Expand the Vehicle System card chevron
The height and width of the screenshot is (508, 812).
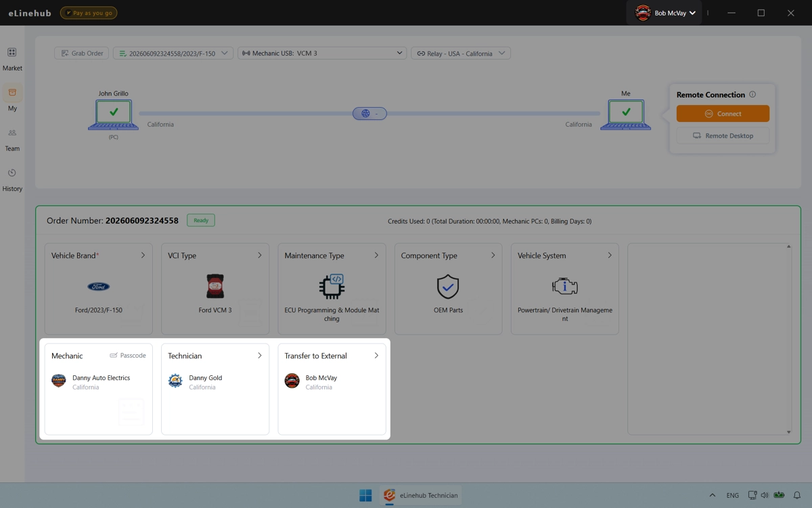click(x=609, y=255)
